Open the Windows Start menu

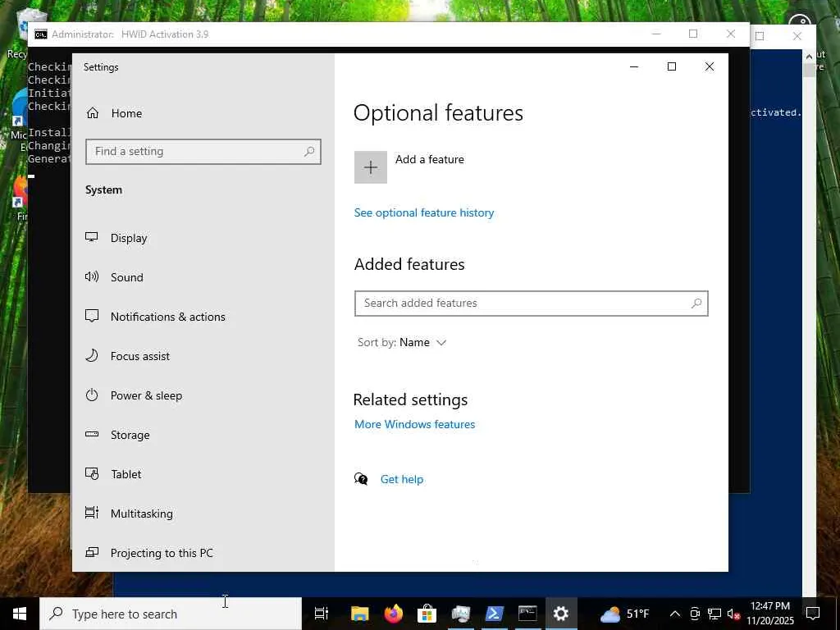coord(20,614)
